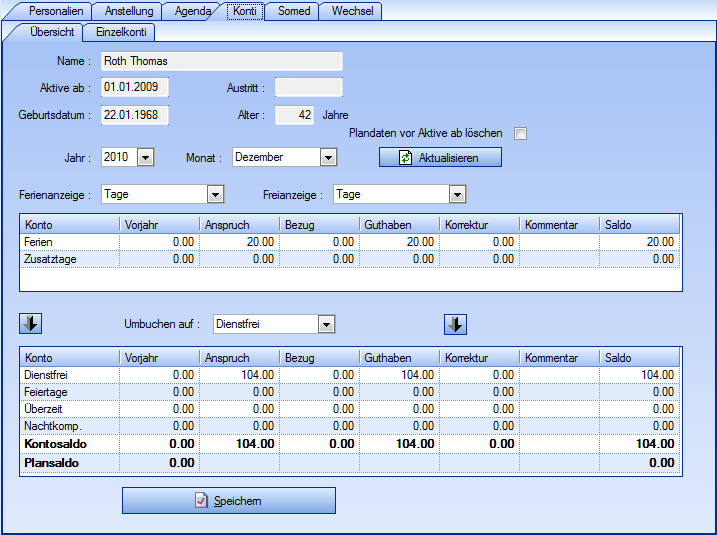Image resolution: width=717 pixels, height=535 pixels.
Task: Go to the Agenda tab
Action: pyautogui.click(x=192, y=11)
